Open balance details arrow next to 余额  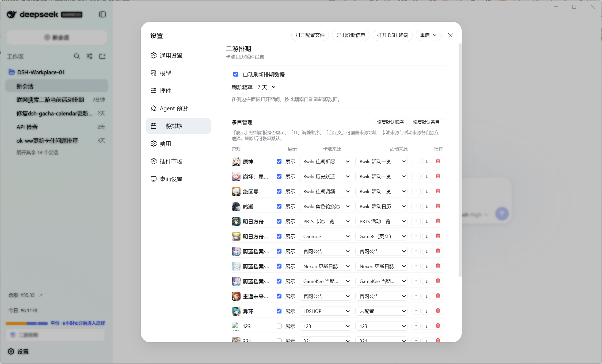[41, 295]
